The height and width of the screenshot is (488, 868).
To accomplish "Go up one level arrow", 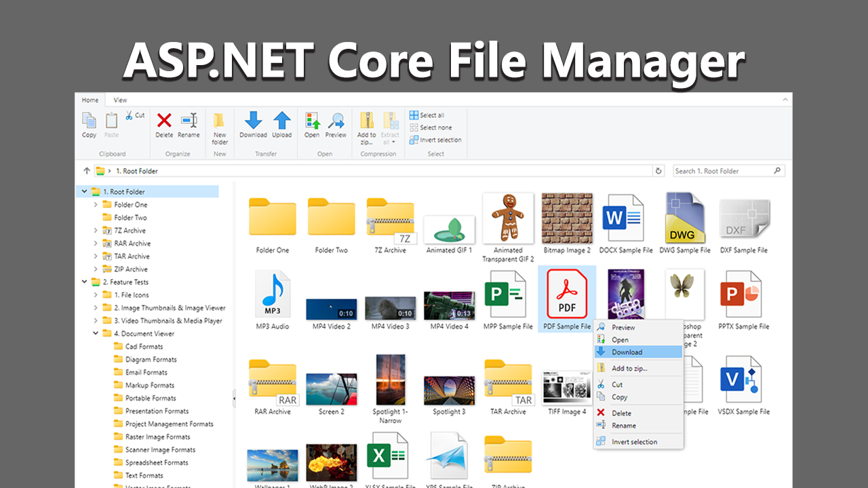I will coord(86,171).
